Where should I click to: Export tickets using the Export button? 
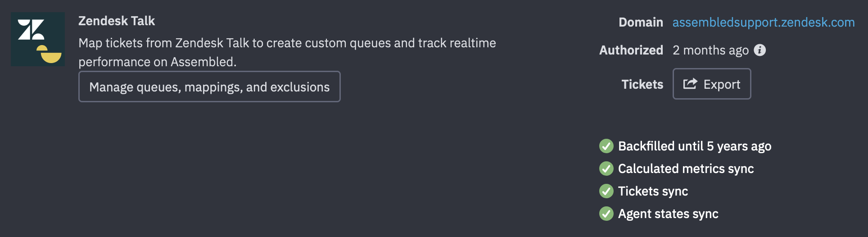click(x=712, y=84)
